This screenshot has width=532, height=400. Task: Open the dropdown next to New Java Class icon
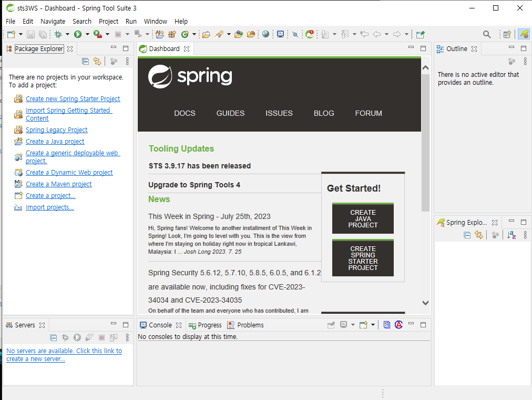194,34
